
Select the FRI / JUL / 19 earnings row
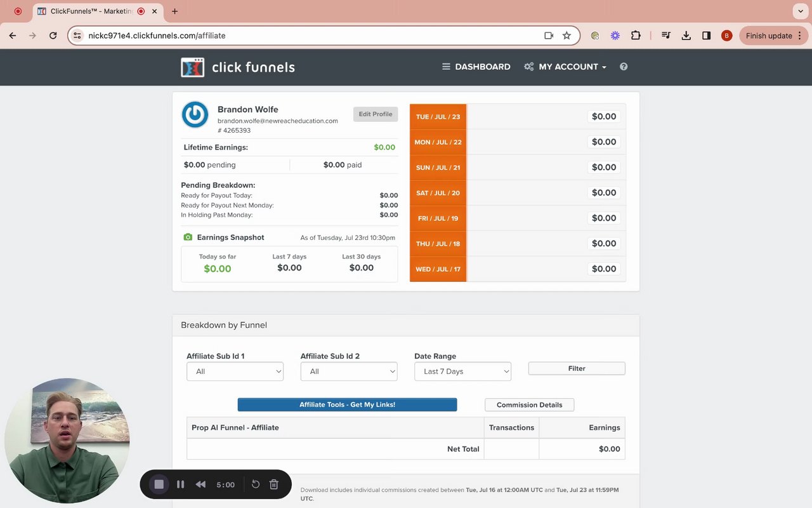(518, 218)
